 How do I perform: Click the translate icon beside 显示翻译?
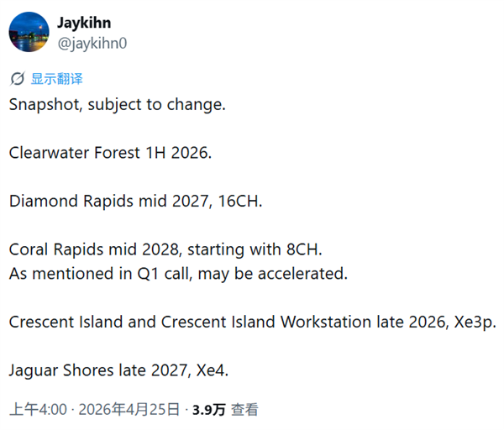17,79
